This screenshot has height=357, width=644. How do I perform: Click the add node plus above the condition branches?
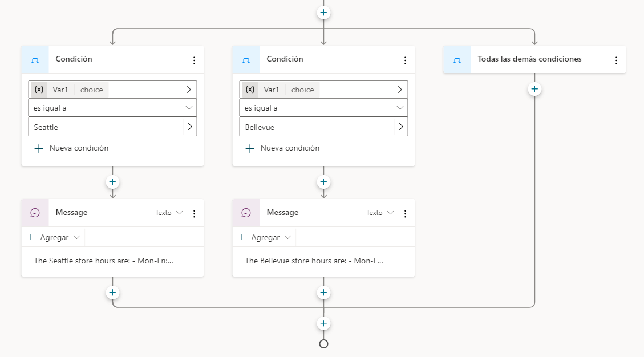click(323, 13)
